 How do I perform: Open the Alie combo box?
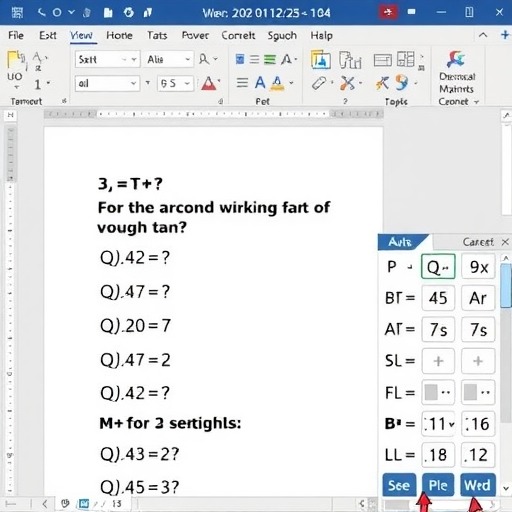(x=169, y=59)
